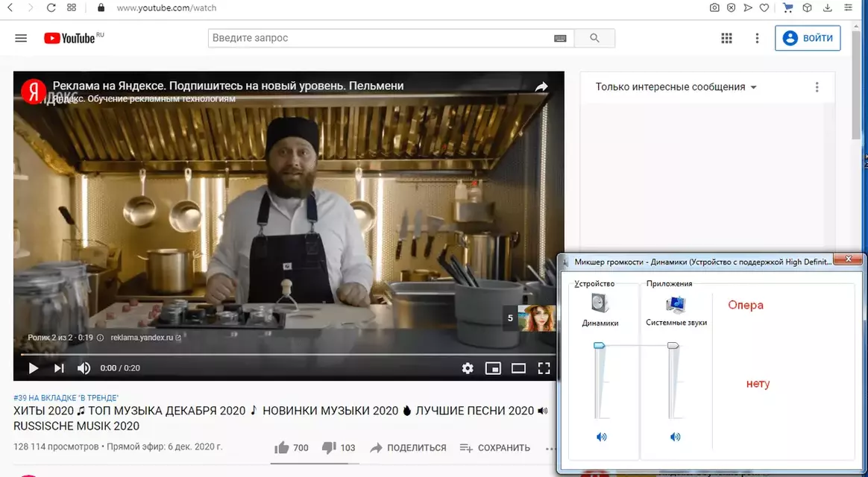
Task: Click the Системные звуки volume slider handle
Action: pyautogui.click(x=673, y=345)
